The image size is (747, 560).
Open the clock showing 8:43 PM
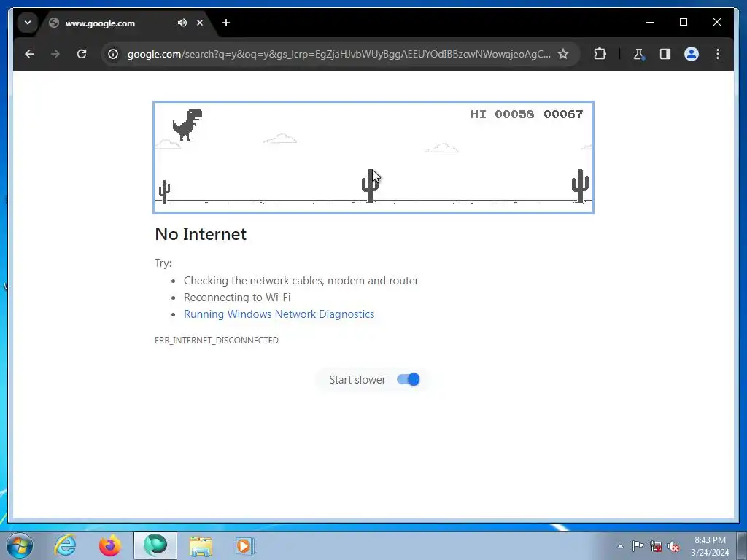710,545
